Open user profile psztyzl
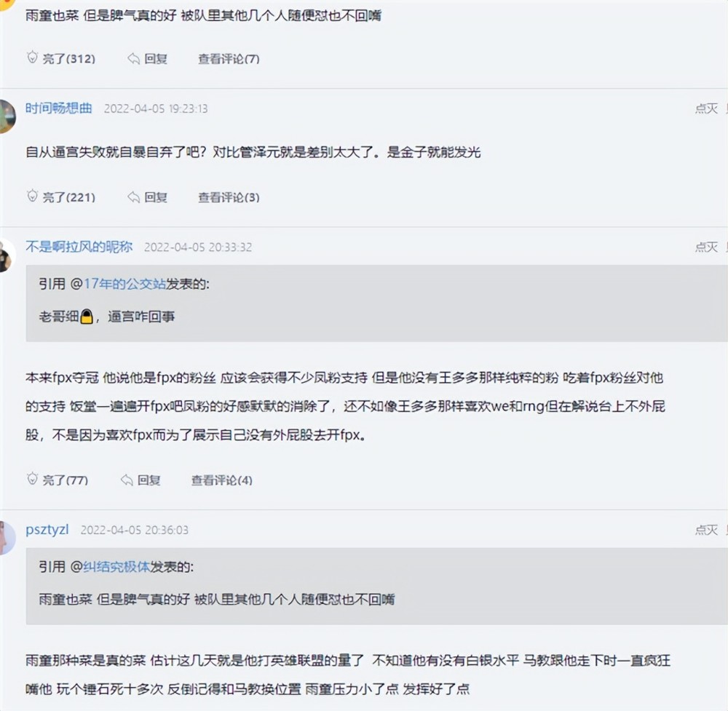This screenshot has height=711, width=728. pos(47,530)
